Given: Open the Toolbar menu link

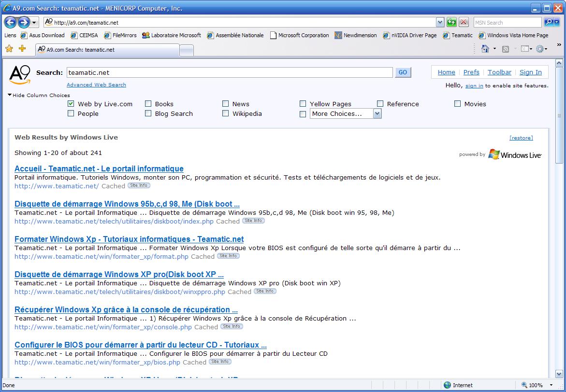Looking at the screenshot, I should coord(499,72).
